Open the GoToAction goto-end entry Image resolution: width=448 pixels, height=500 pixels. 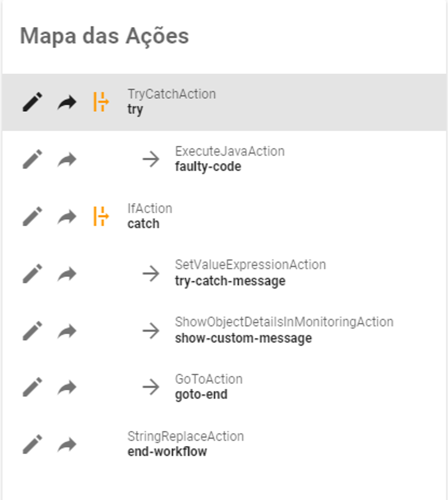tap(208, 387)
